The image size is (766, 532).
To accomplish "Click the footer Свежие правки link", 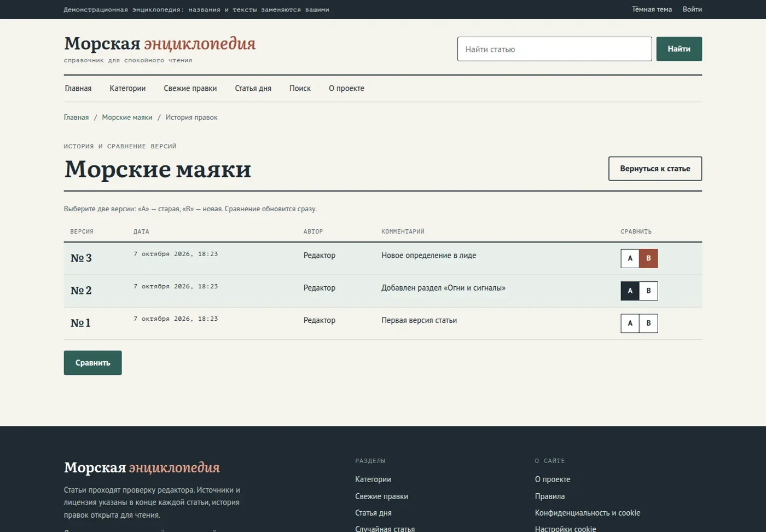I will (381, 496).
